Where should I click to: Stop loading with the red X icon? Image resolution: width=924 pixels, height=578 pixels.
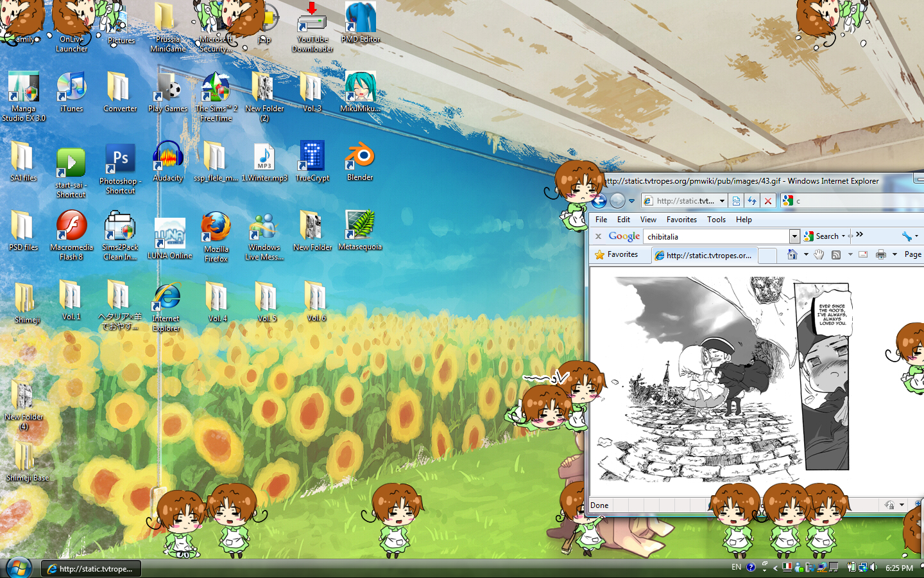coord(768,200)
